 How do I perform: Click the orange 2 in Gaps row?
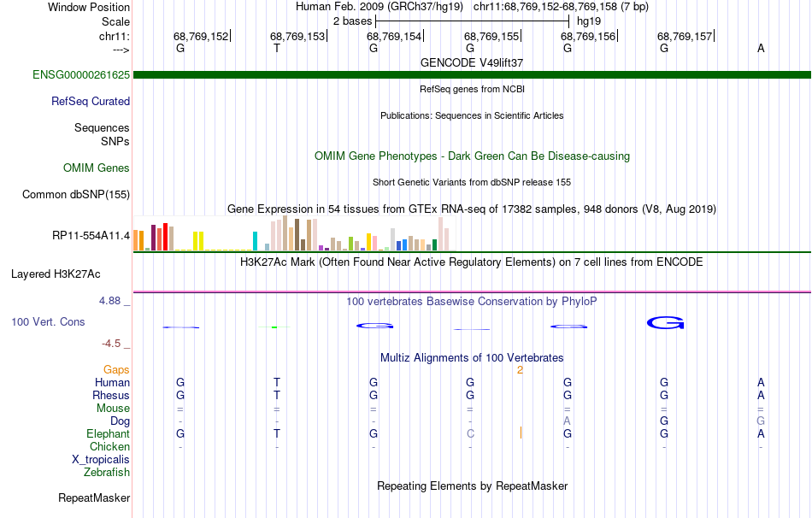[x=520, y=370]
